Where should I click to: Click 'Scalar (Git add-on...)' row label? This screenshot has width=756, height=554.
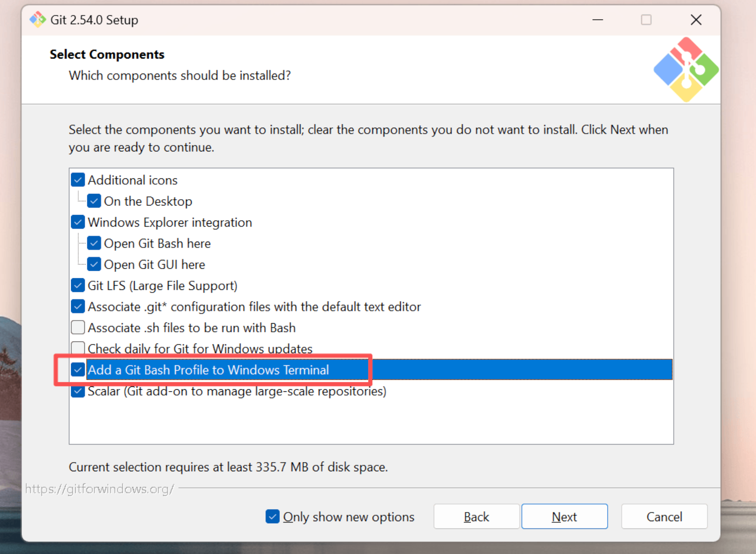tap(237, 391)
